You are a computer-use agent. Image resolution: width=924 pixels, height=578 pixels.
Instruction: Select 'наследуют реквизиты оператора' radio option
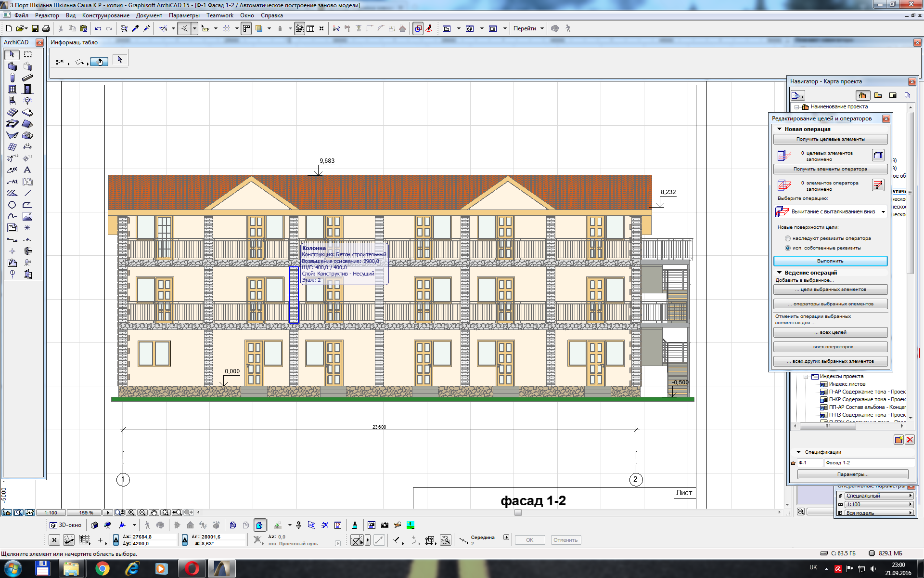coord(788,238)
